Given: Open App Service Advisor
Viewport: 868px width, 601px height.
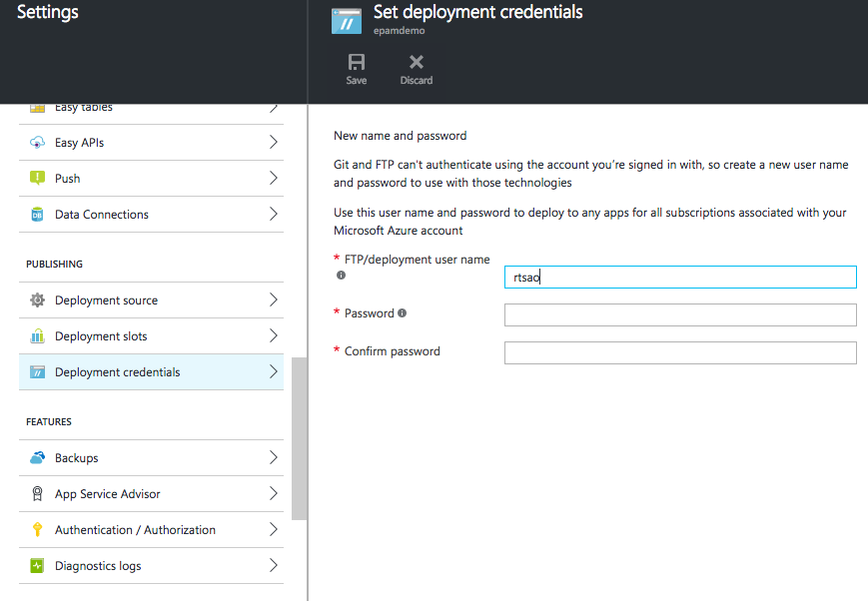Looking at the screenshot, I should point(151,493).
